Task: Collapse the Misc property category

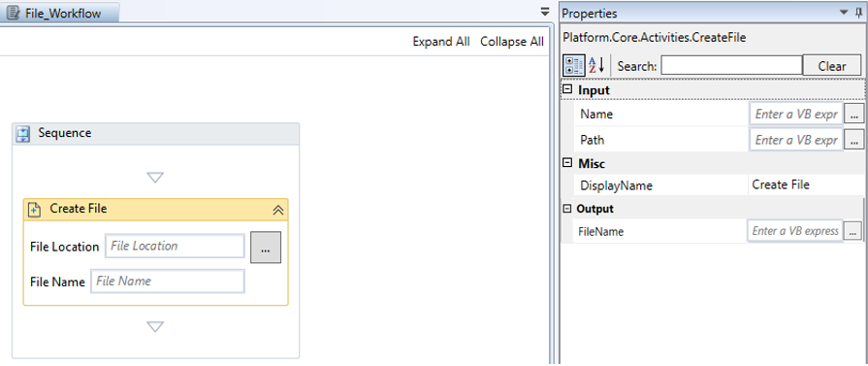Action: 566,162
